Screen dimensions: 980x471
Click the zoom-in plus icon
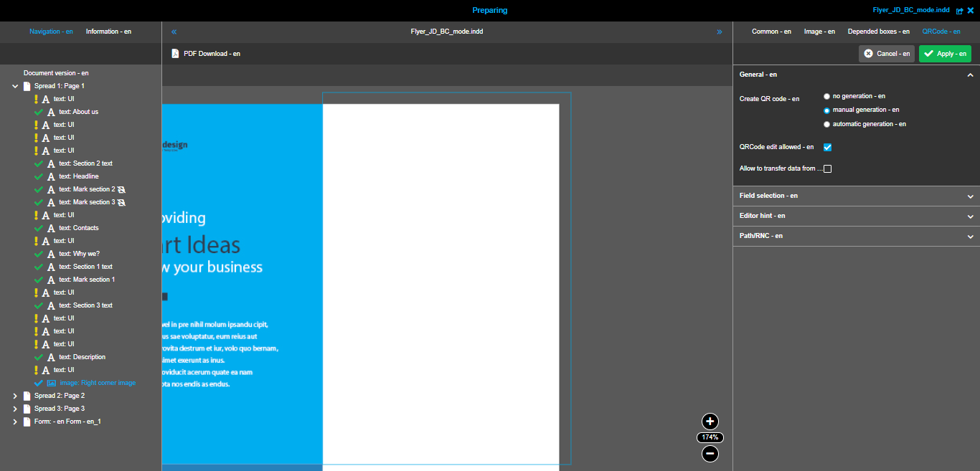[x=709, y=422]
